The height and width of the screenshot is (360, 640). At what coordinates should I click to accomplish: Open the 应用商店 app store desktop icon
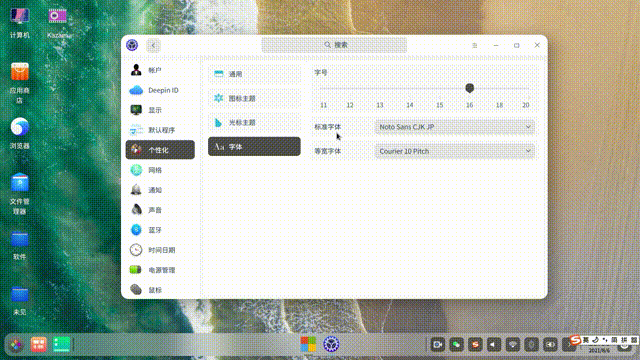click(x=20, y=83)
